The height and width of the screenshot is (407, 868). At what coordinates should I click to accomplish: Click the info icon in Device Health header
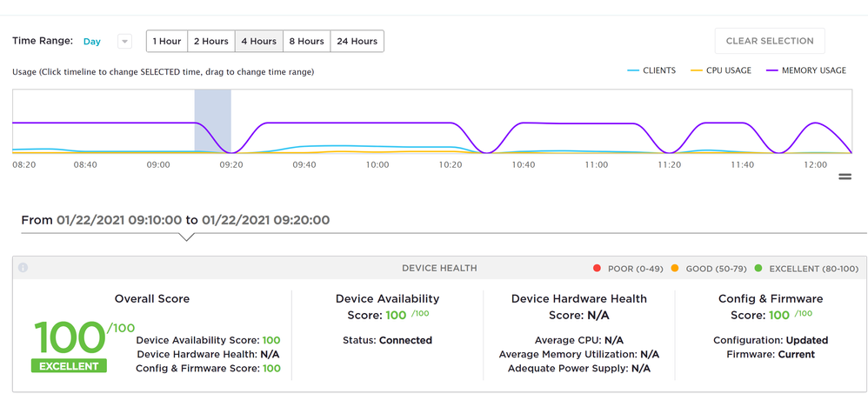23,268
